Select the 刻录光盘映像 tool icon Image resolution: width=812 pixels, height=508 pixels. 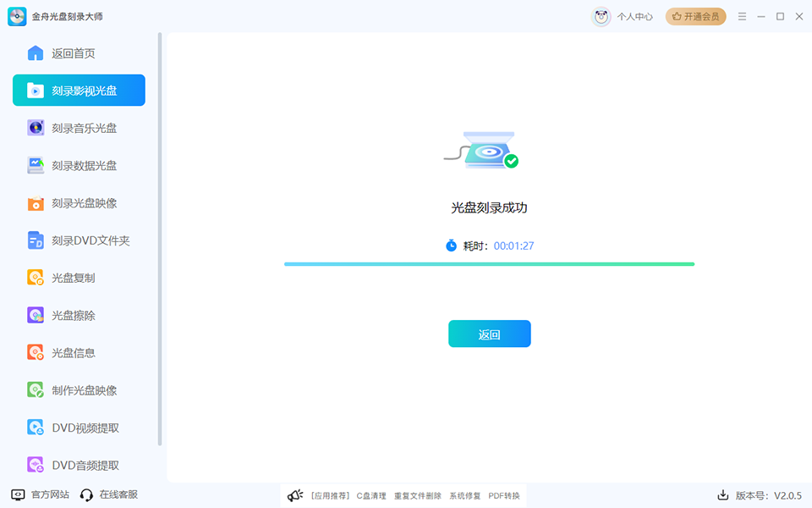coord(35,202)
